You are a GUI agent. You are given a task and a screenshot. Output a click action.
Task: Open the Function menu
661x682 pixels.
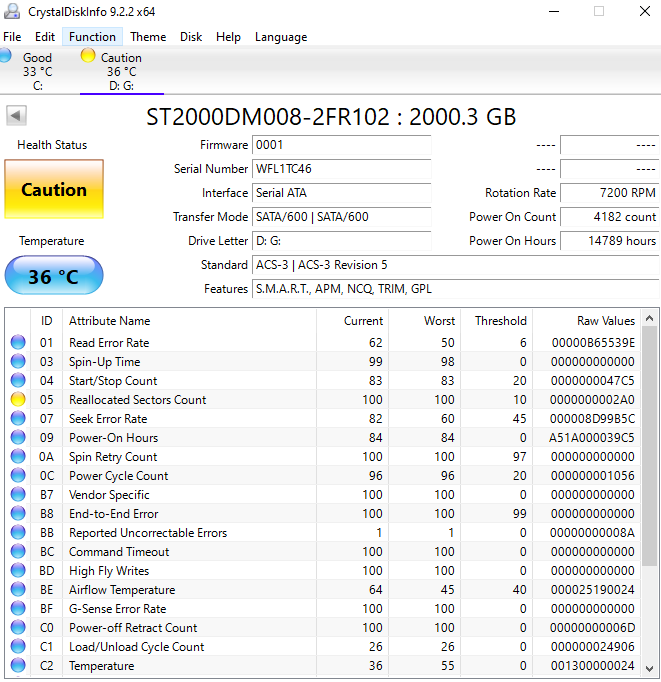click(92, 37)
